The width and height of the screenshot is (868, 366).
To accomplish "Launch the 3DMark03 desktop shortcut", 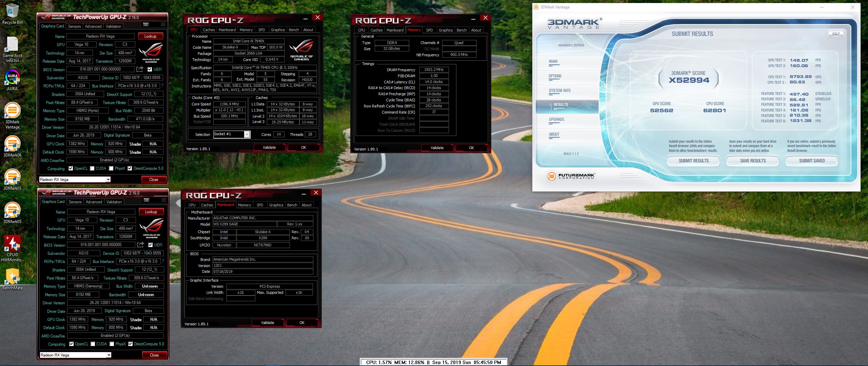I will [12, 180].
